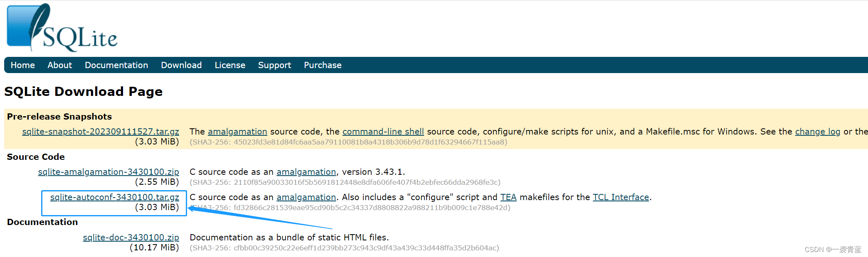Download sqlite-autoconf-3430100.tar.gz
This screenshot has width=868, height=257.
[115, 197]
